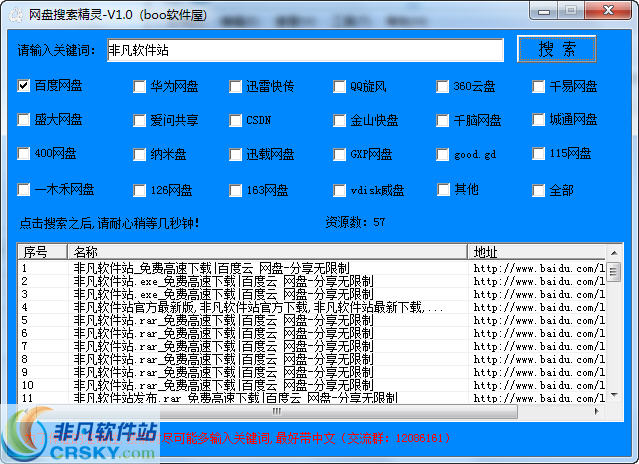Tick the good.gd checkbox
The width and height of the screenshot is (639, 464).
442,154
